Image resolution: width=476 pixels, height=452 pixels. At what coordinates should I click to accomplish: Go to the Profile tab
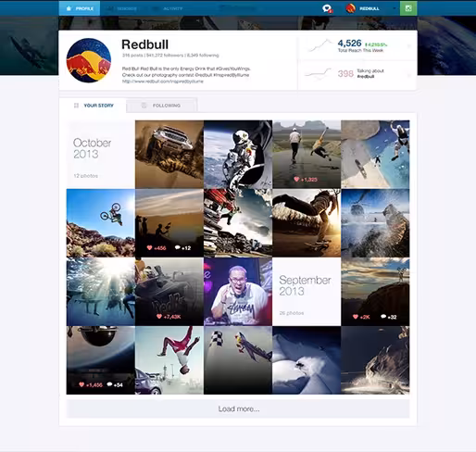click(x=80, y=8)
